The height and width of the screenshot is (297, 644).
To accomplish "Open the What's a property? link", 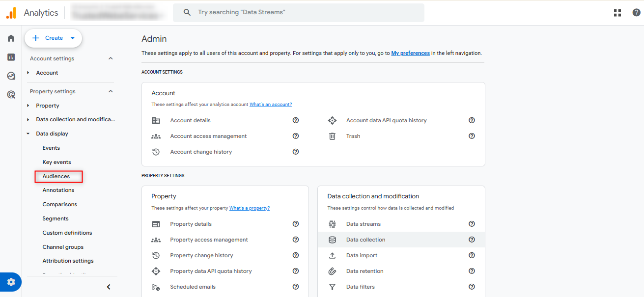I will click(x=250, y=208).
